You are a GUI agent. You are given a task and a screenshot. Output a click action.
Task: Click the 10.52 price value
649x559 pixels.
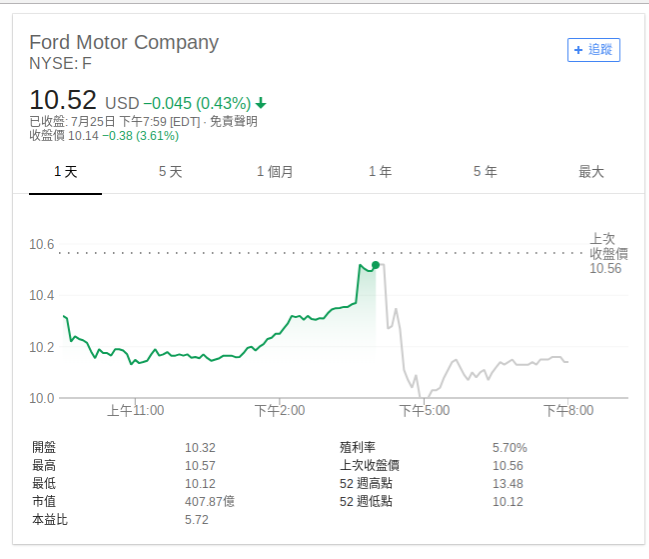point(63,100)
